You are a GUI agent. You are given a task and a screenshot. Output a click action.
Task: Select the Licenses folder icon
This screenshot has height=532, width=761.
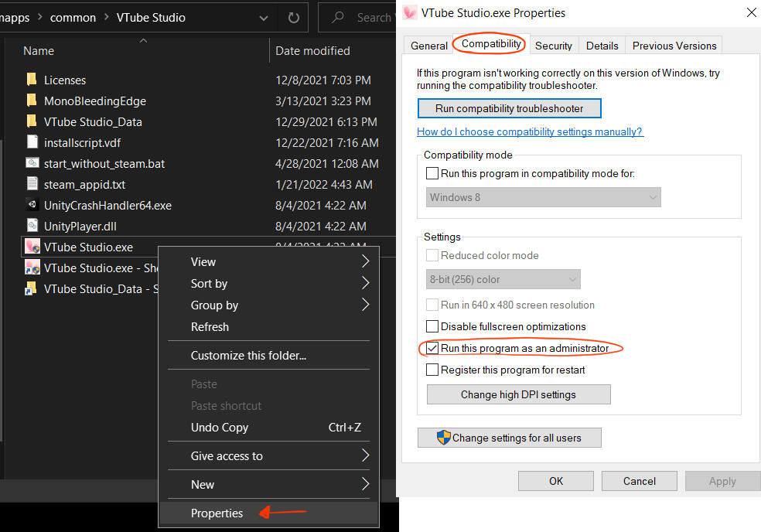click(x=32, y=80)
